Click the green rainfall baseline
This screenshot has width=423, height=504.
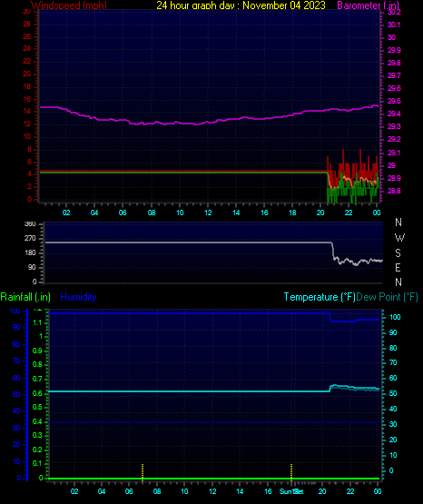pos(213,479)
